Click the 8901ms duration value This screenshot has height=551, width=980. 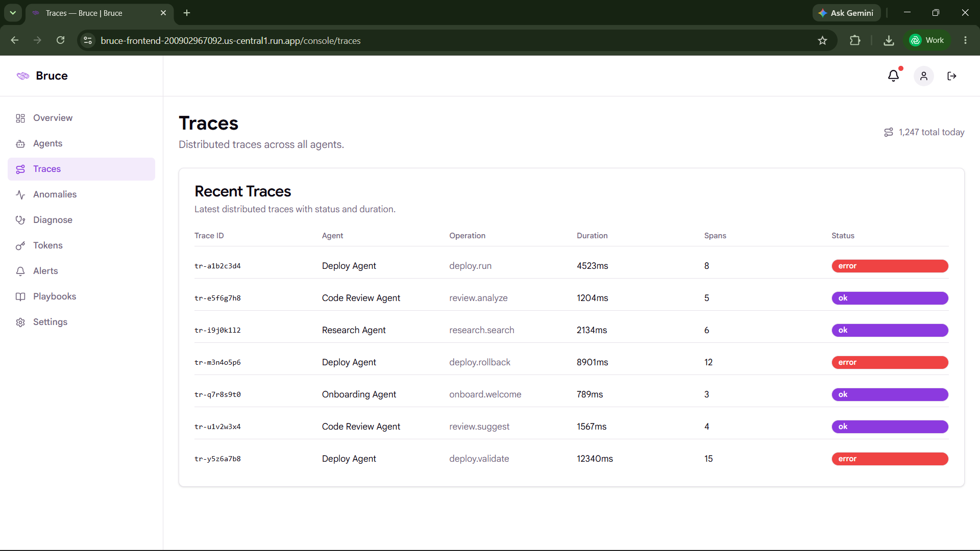click(592, 362)
